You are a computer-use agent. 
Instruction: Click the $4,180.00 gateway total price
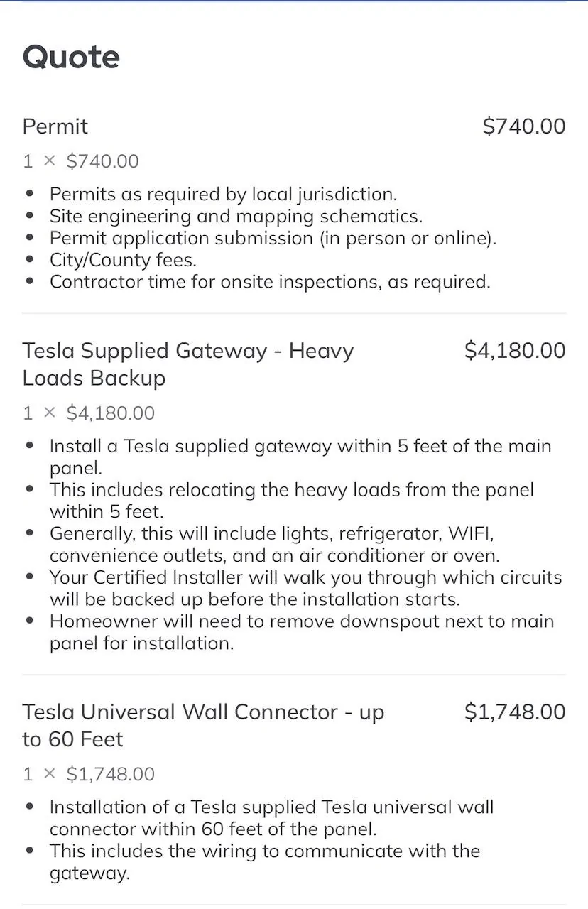tap(515, 350)
